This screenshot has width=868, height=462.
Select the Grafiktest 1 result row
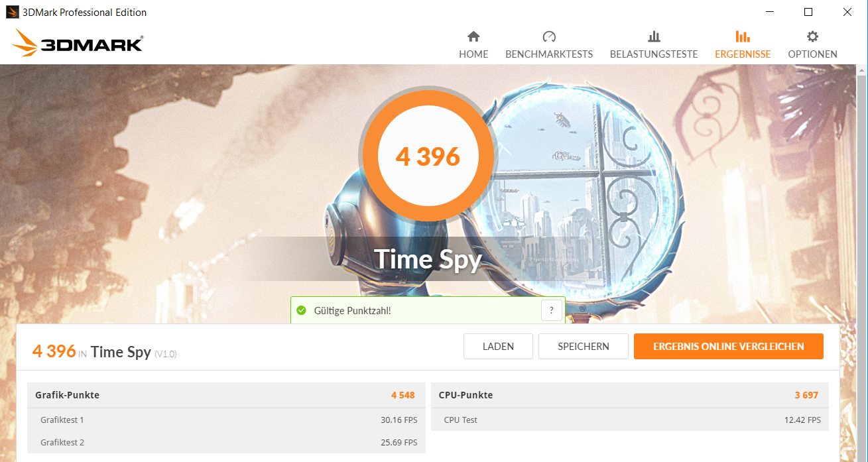(x=226, y=420)
